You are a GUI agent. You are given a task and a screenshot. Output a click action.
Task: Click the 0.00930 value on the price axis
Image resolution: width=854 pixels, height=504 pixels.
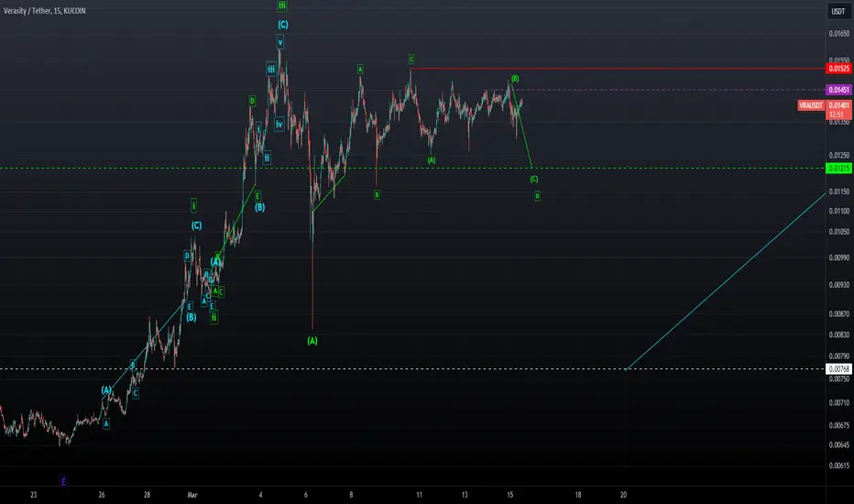[838, 285]
